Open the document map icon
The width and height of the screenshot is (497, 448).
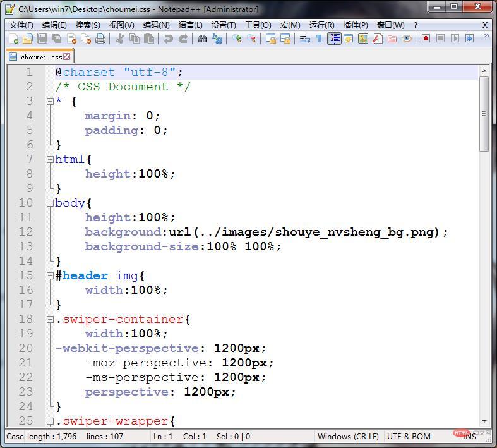pyautogui.click(x=363, y=39)
